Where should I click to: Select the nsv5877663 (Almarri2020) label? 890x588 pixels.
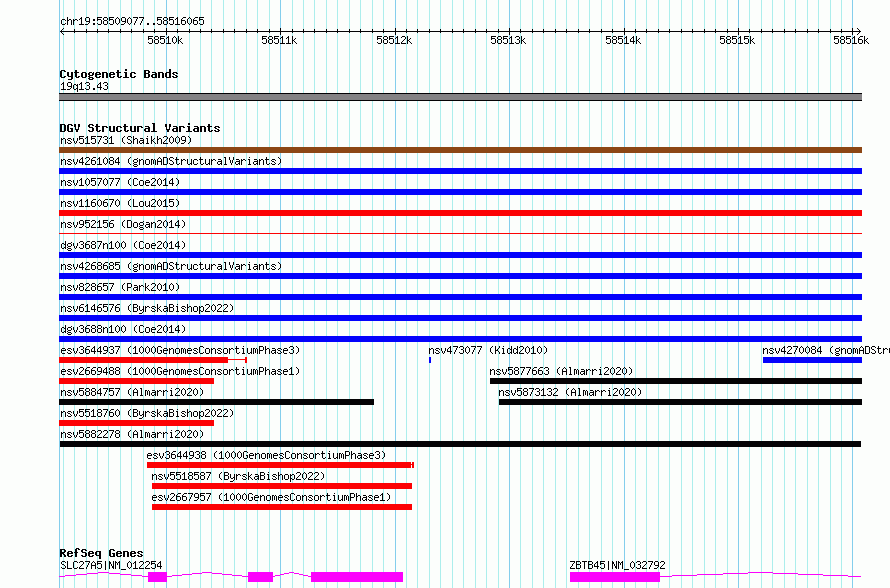561,371
